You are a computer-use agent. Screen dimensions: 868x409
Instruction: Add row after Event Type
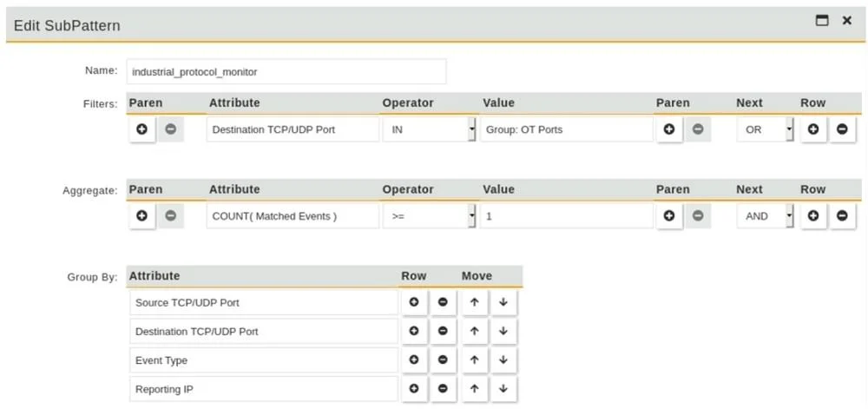pos(413,360)
